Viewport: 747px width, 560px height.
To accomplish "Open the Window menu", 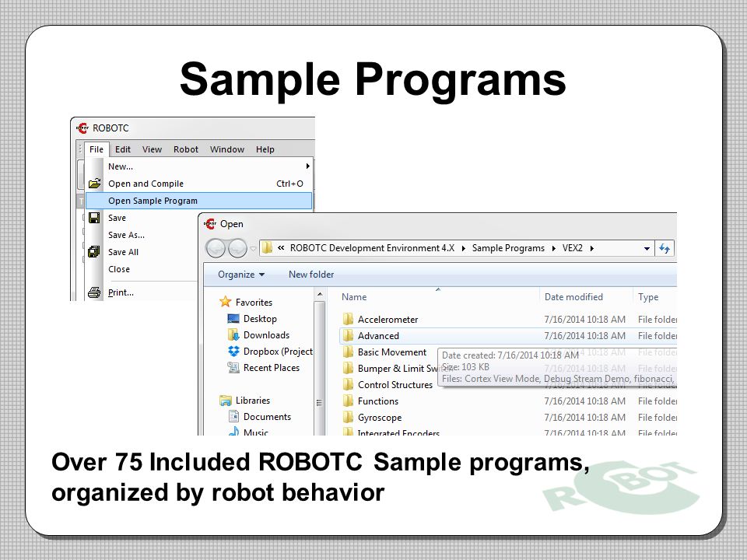I will [227, 149].
